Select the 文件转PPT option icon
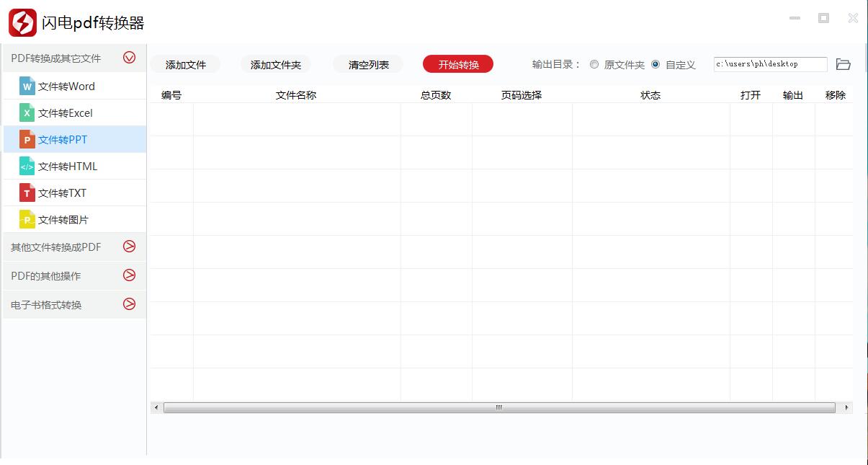The height and width of the screenshot is (465, 868). pyautogui.click(x=27, y=139)
